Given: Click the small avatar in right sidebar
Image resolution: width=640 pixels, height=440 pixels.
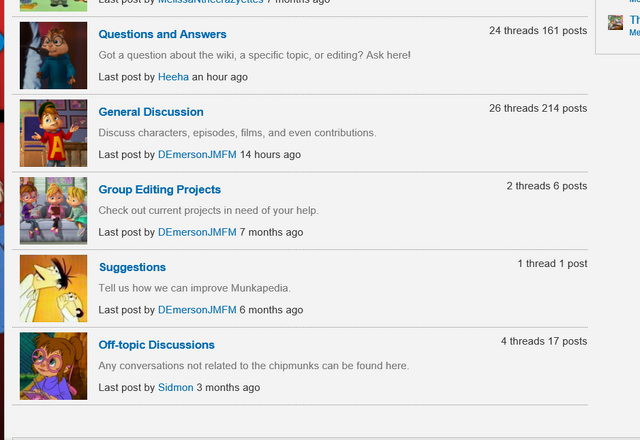Looking at the screenshot, I should tap(615, 22).
